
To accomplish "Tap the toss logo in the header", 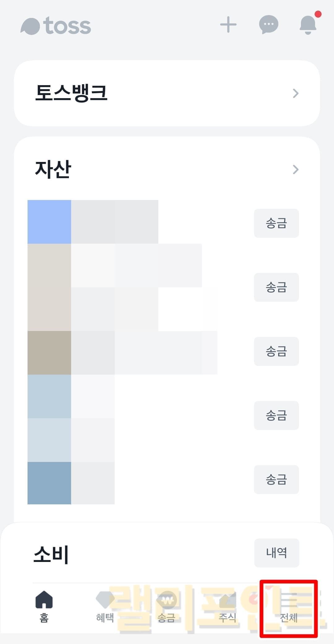I will point(56,26).
